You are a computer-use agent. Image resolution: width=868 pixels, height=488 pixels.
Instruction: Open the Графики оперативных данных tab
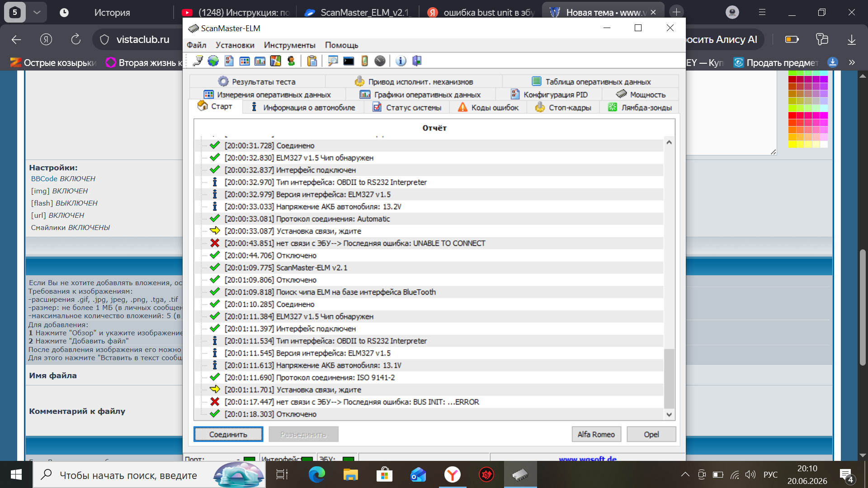pos(420,94)
